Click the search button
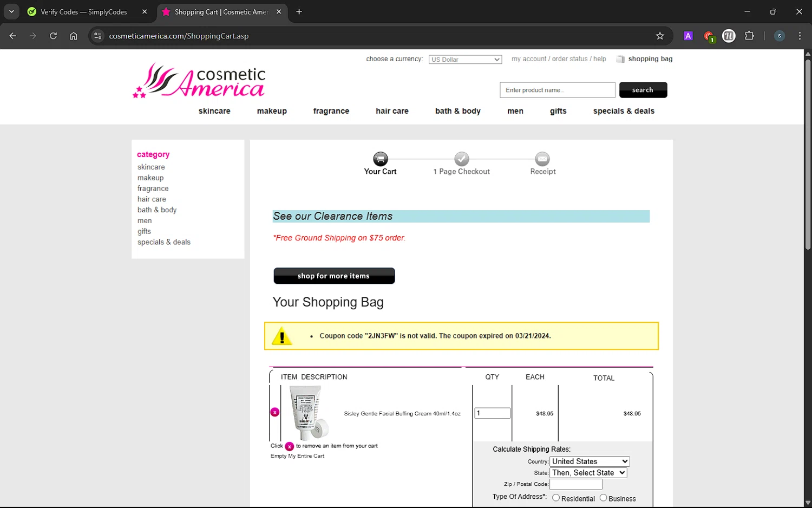 [643, 90]
